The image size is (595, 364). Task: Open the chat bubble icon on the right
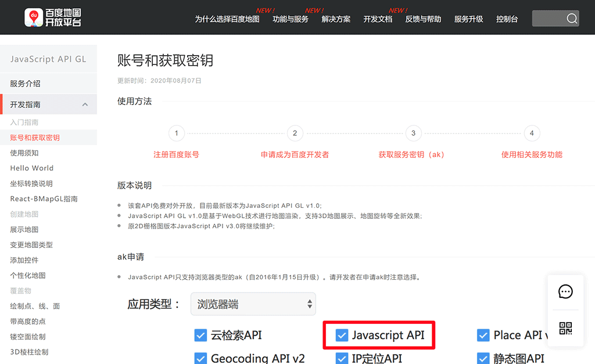565,291
